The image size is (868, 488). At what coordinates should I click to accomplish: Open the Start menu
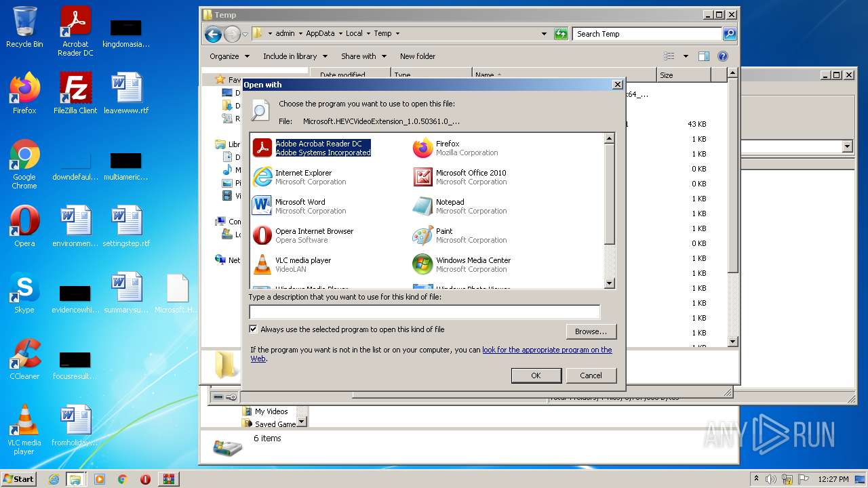[19, 479]
